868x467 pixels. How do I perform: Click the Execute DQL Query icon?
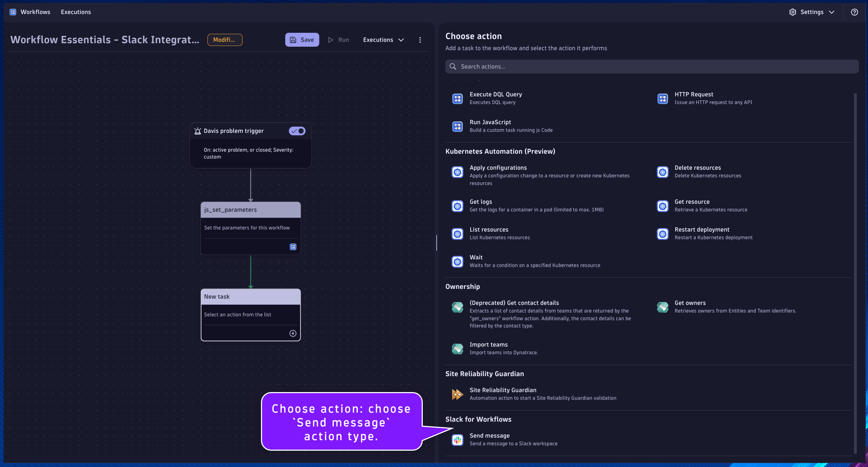458,98
